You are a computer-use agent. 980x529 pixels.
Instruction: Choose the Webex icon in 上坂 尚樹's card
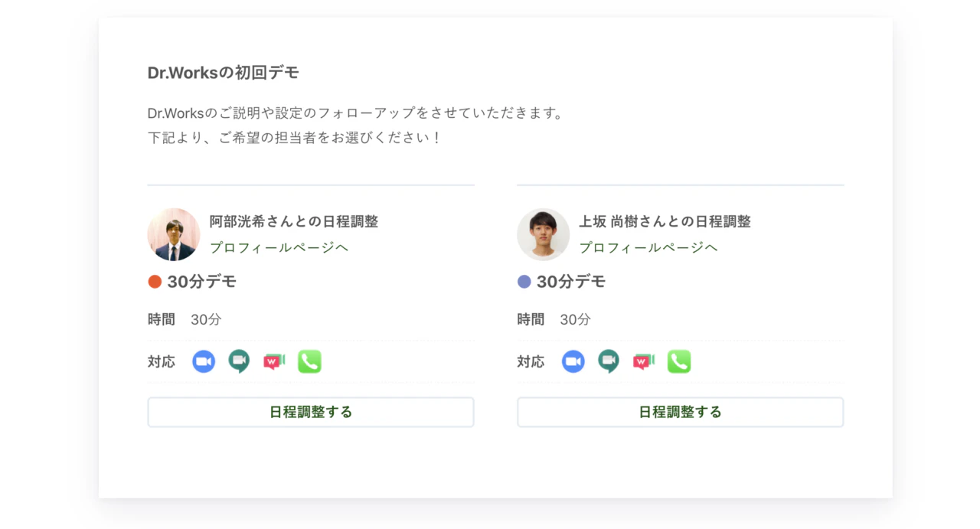644,361
